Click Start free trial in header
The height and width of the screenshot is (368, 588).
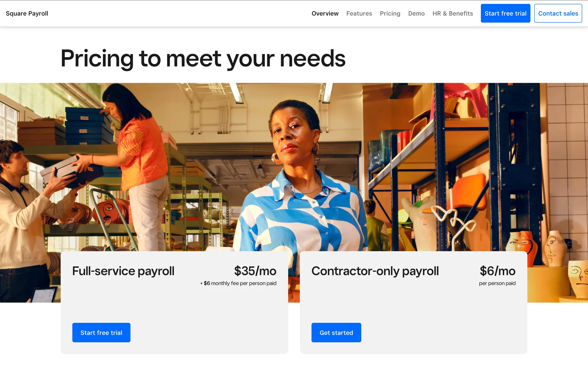(x=505, y=13)
